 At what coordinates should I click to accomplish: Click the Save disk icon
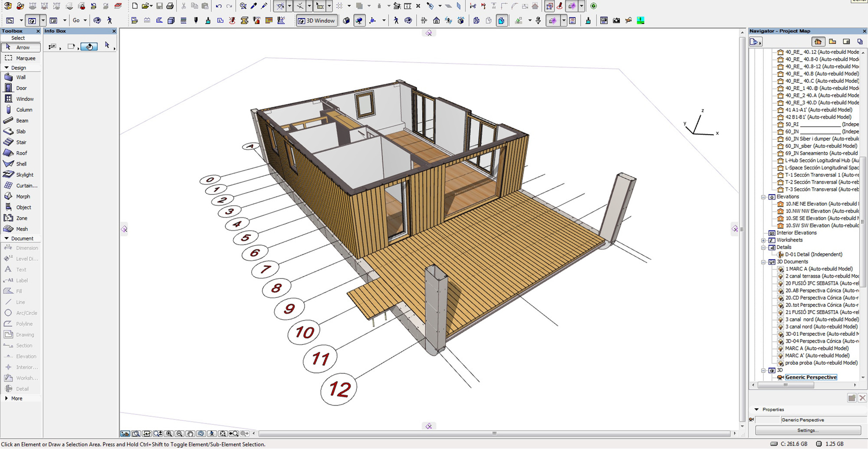(x=159, y=6)
